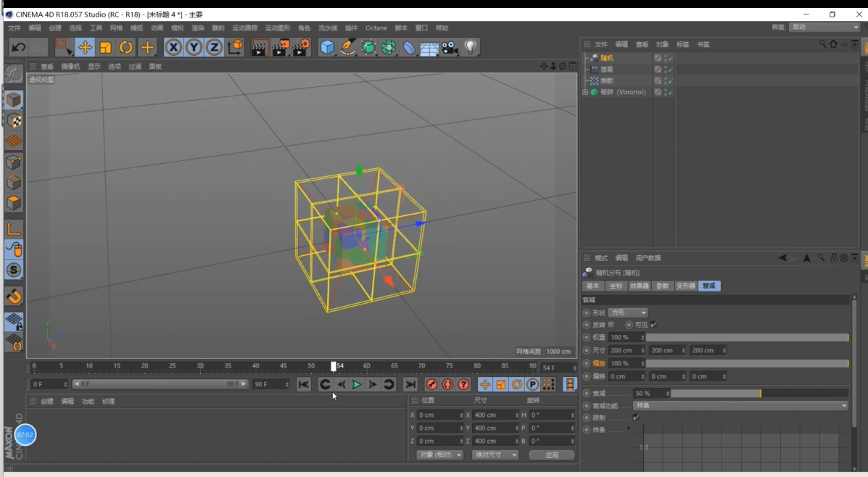The height and width of the screenshot is (477, 868).
Task: Click the Undo arrow icon
Action: point(18,48)
